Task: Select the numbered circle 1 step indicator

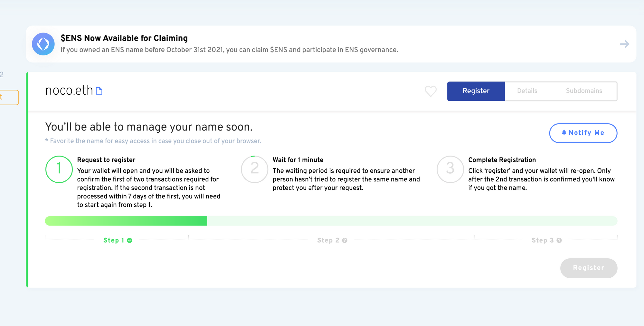Action: (59, 169)
